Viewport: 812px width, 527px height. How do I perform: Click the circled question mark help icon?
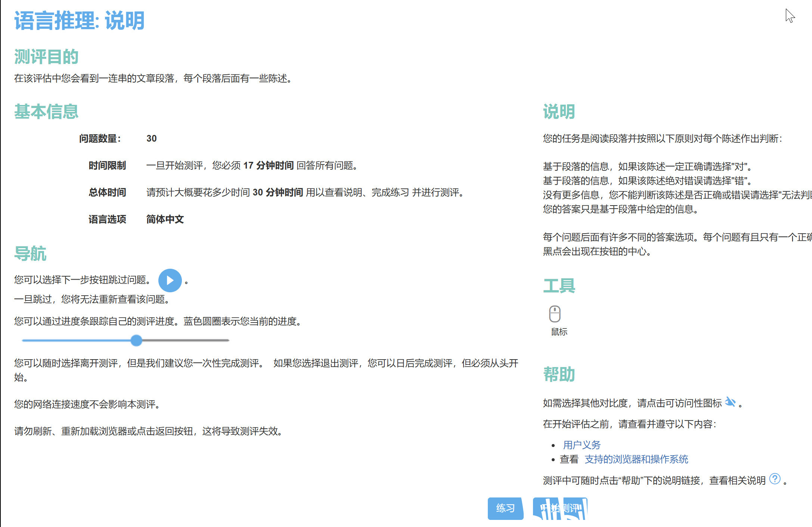click(x=775, y=479)
